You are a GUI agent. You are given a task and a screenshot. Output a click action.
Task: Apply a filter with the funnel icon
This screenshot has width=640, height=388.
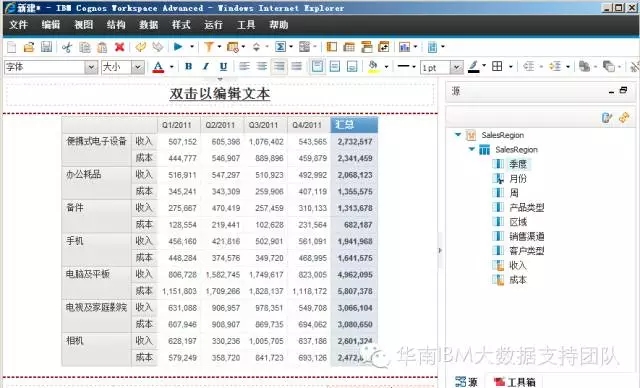(x=209, y=47)
